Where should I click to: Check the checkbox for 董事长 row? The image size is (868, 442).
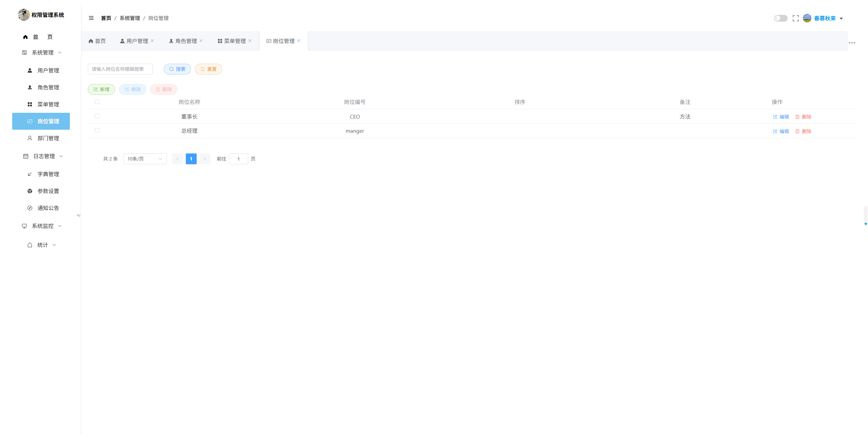click(x=97, y=116)
